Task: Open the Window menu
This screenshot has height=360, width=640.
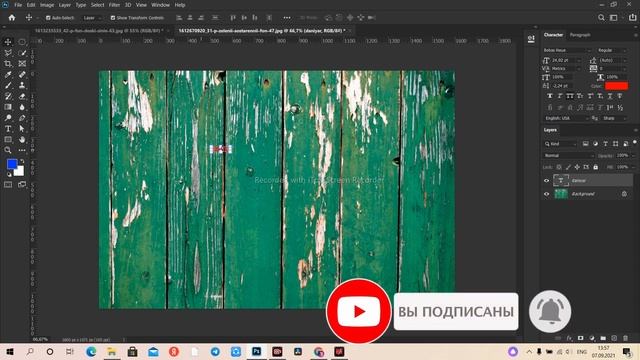Action: pos(160,5)
